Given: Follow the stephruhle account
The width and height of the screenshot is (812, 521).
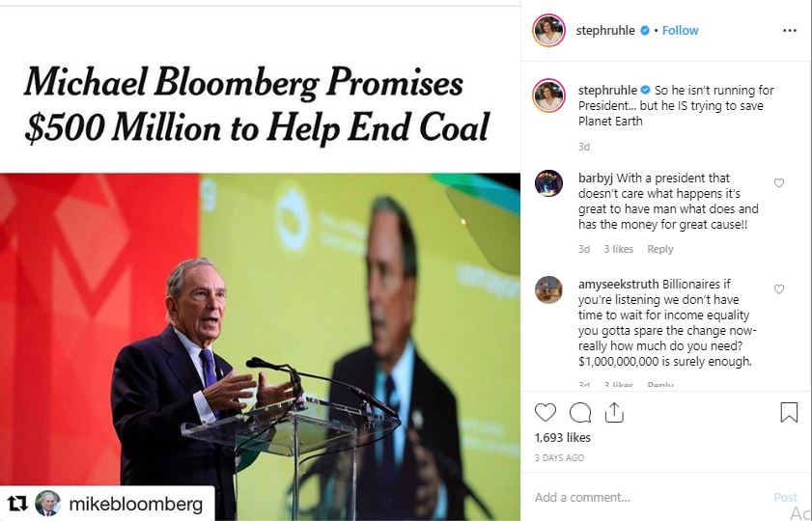Looking at the screenshot, I should pyautogui.click(x=680, y=31).
